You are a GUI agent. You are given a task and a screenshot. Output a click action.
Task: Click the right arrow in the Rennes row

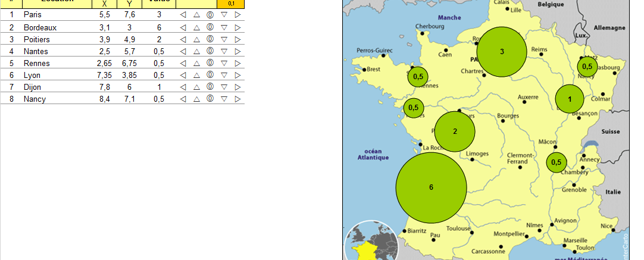(237, 63)
